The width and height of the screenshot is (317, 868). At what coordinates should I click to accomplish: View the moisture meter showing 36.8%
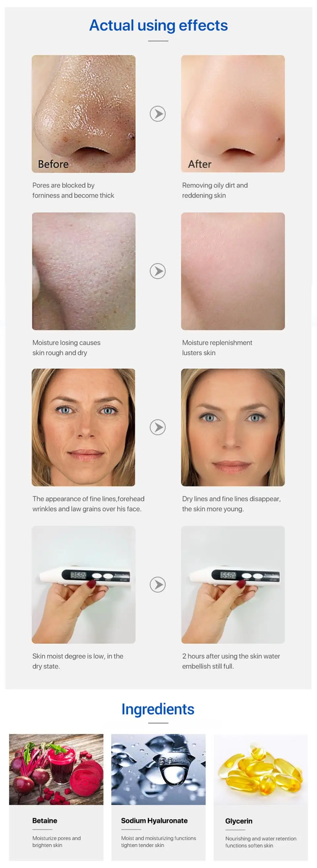(x=84, y=585)
